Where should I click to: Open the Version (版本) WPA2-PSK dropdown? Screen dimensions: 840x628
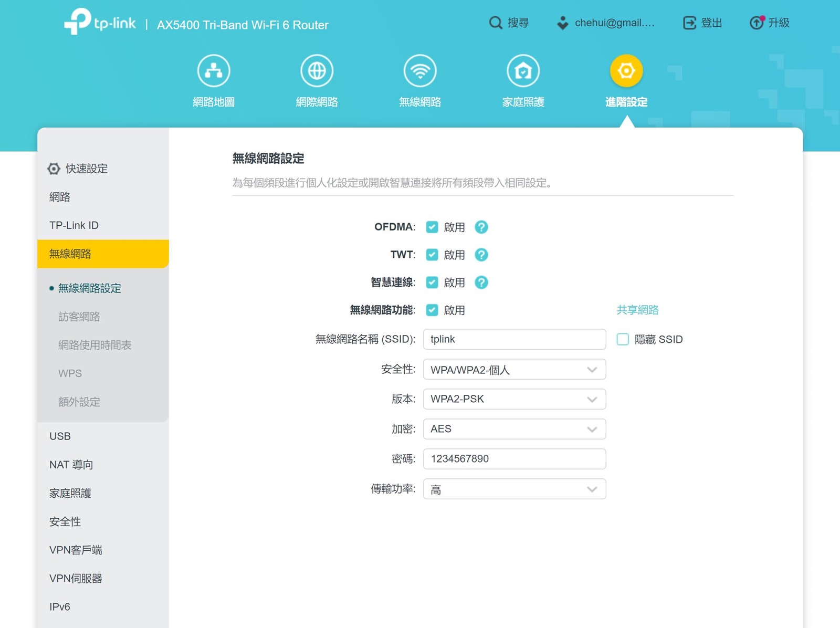click(x=514, y=399)
